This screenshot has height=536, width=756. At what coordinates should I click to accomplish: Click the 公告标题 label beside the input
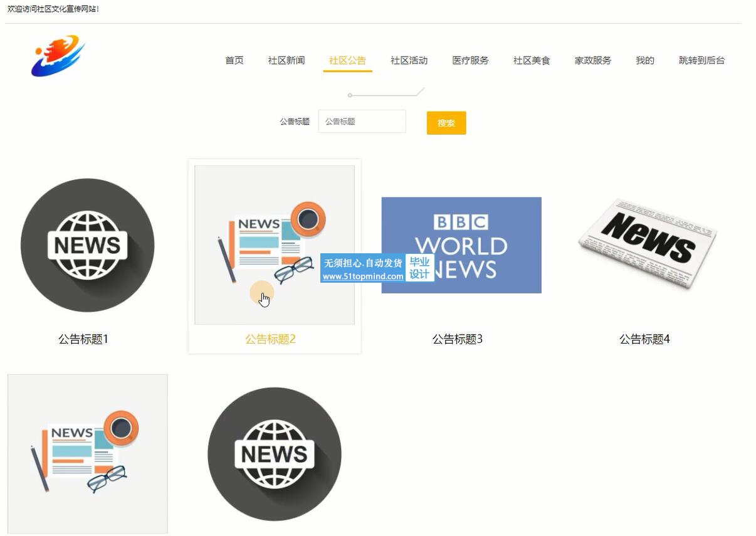[295, 122]
